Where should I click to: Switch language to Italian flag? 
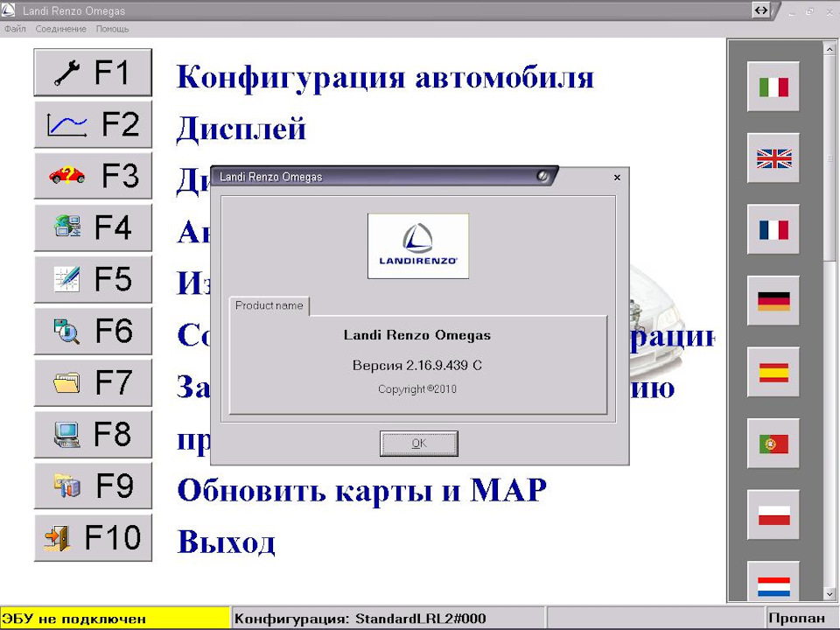[773, 87]
